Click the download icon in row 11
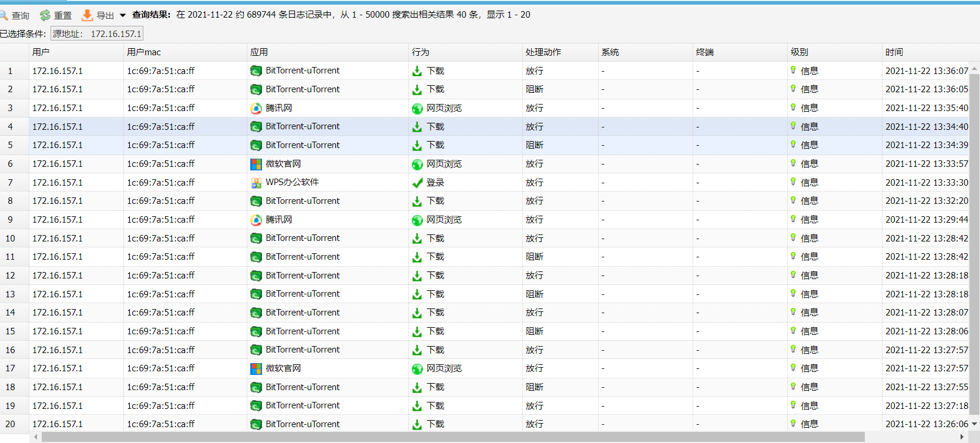Viewport: 980px width, 443px height. click(417, 257)
